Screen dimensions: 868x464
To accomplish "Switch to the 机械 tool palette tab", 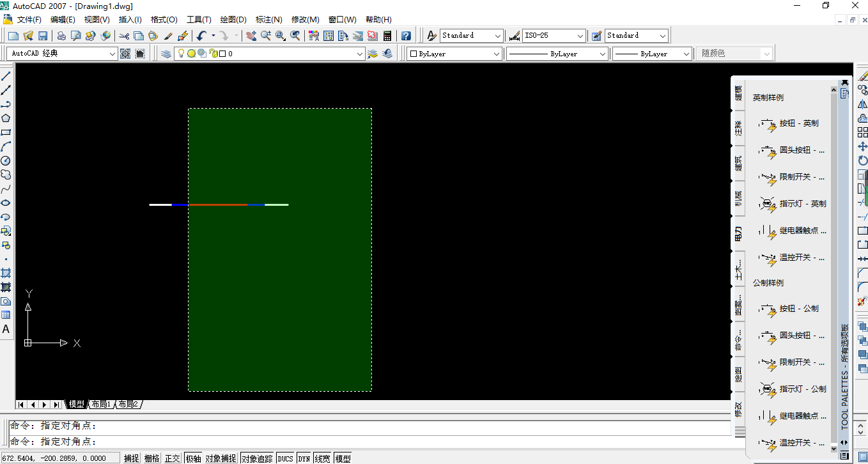I will point(738,198).
